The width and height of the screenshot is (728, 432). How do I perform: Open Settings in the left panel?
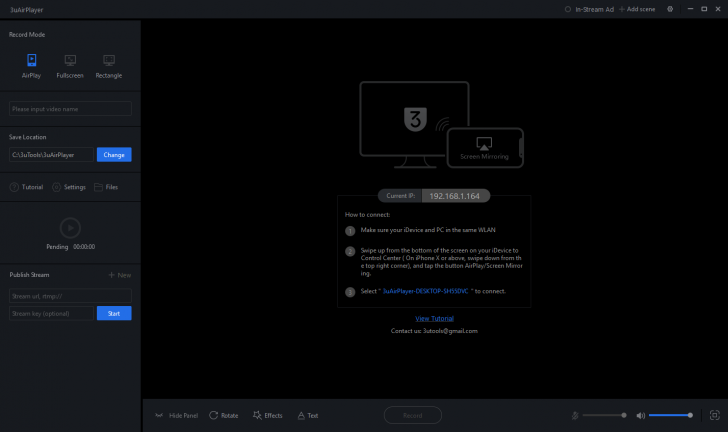click(69, 187)
